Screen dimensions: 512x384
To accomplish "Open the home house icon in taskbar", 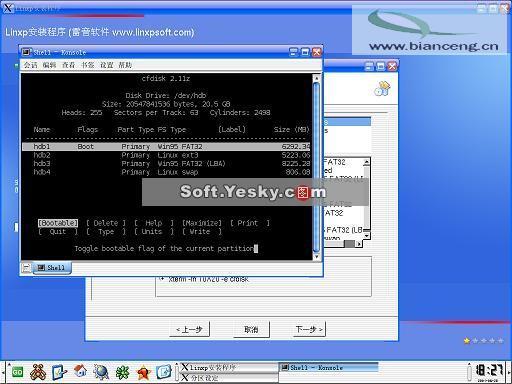I will pos(80,371).
